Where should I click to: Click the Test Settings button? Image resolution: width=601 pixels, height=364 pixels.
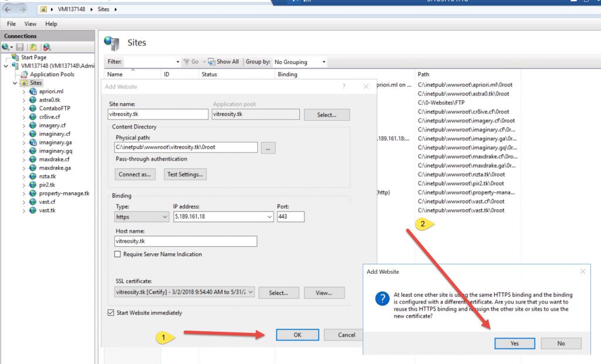click(185, 174)
